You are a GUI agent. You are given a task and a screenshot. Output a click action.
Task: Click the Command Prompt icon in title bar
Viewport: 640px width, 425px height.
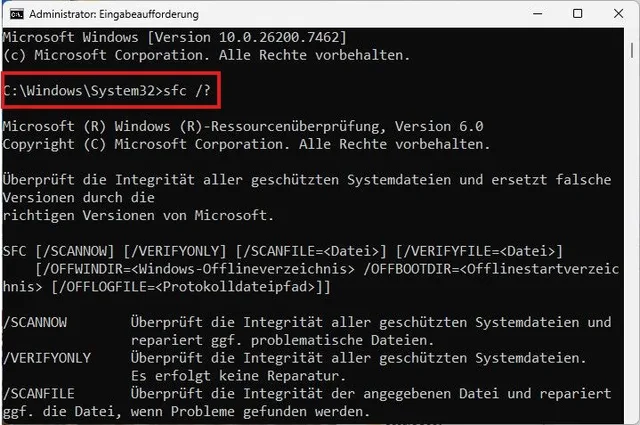(15, 15)
